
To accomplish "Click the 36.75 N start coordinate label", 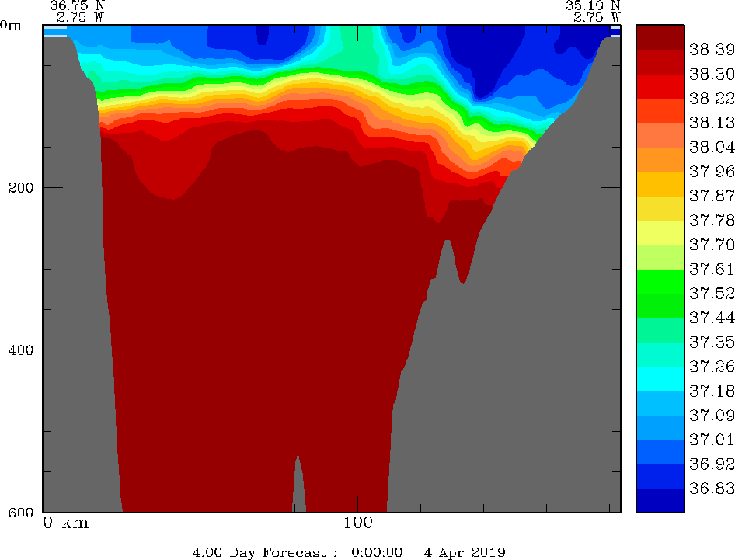I will tap(77, 5).
